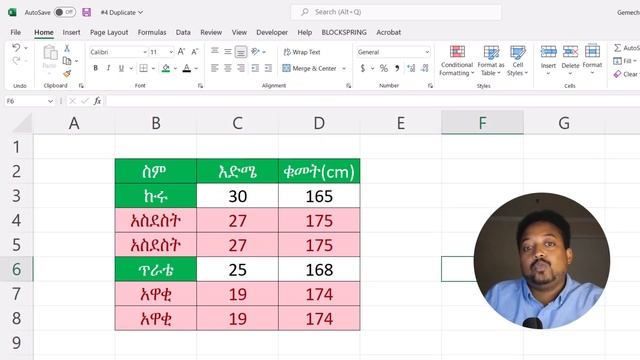The image size is (640, 360).
Task: Apply the Fill Color bucket
Action: [166, 68]
